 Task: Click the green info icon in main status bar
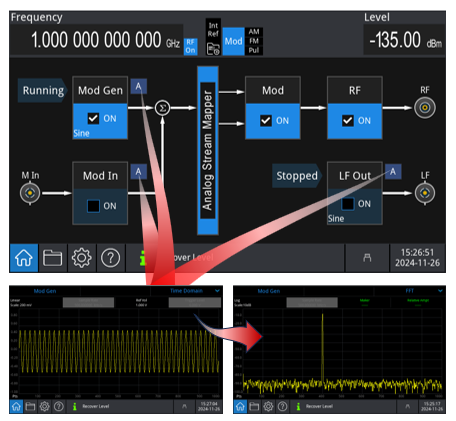tap(143, 258)
